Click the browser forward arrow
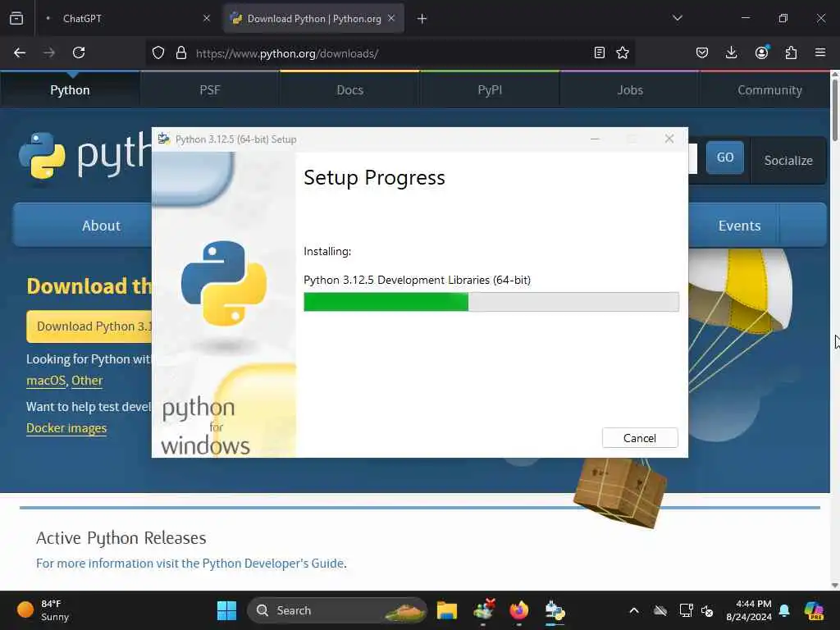Viewport: 840px width, 630px height. point(49,52)
